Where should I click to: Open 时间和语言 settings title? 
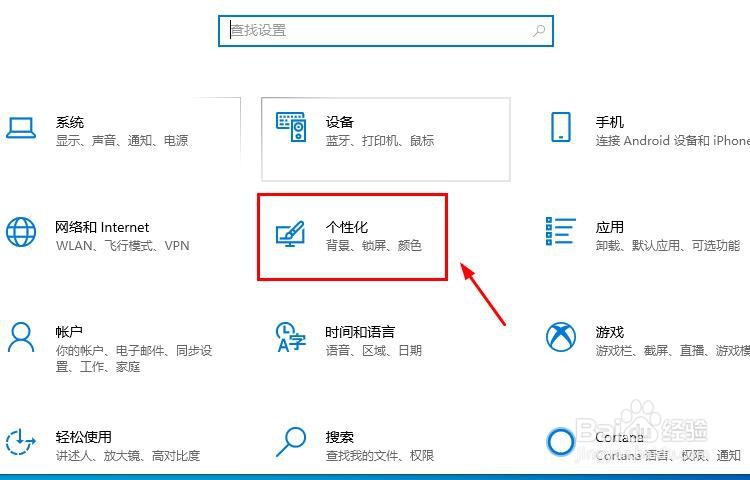pos(360,332)
